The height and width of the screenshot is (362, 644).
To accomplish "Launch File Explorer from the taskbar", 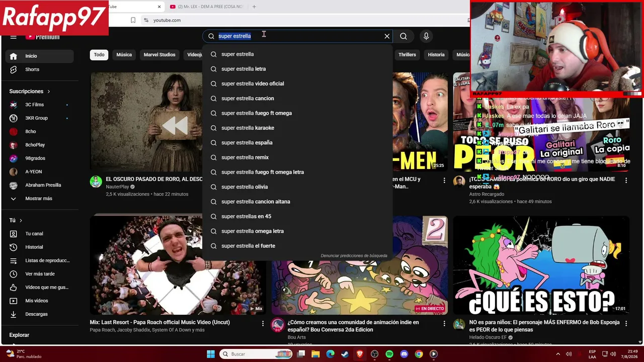I will pyautogui.click(x=315, y=354).
